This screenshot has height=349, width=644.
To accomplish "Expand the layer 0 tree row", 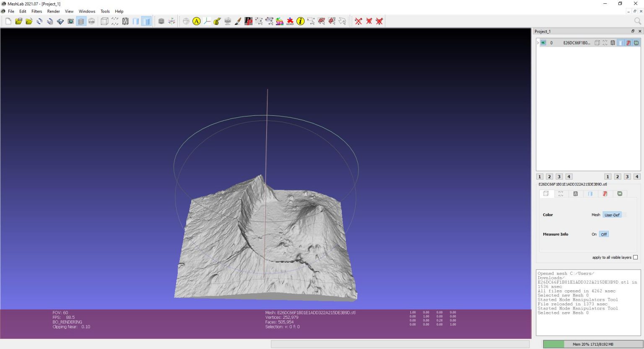I will pyautogui.click(x=538, y=43).
